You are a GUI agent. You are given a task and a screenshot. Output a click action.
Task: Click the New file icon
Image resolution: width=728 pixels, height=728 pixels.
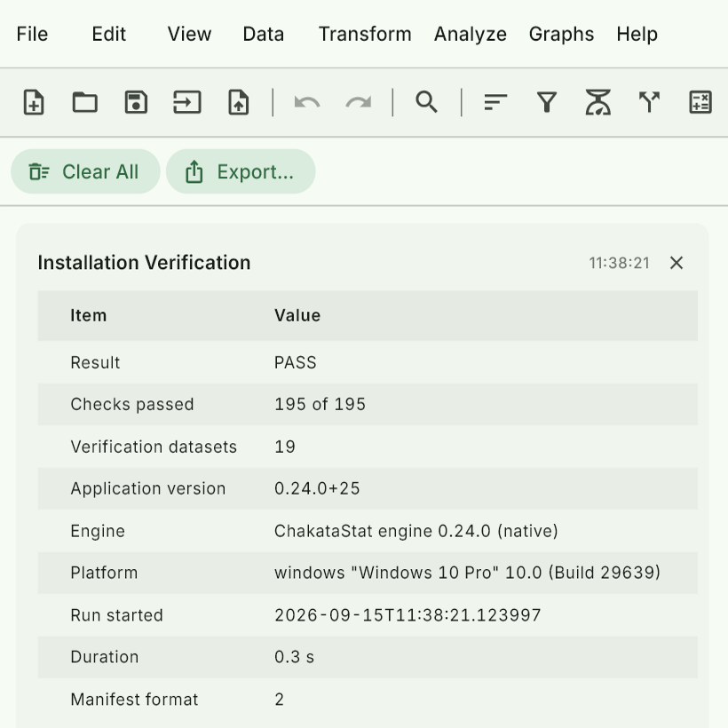point(34,102)
